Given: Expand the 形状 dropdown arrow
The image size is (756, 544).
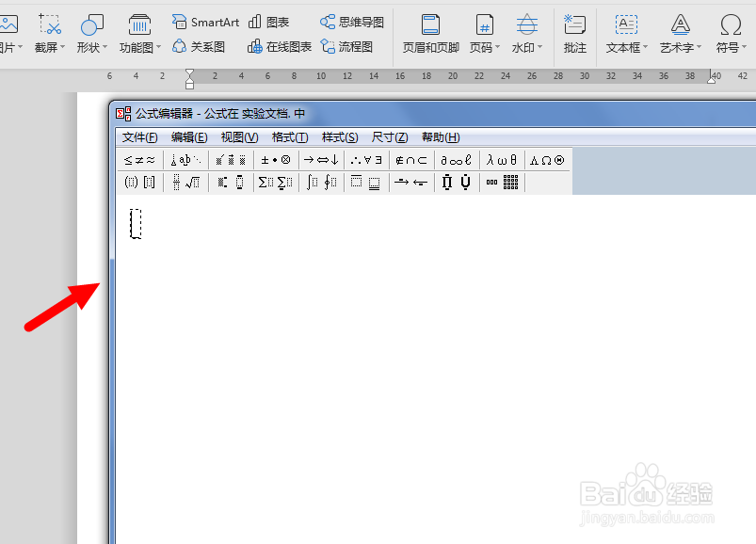Looking at the screenshot, I should coord(105,47).
